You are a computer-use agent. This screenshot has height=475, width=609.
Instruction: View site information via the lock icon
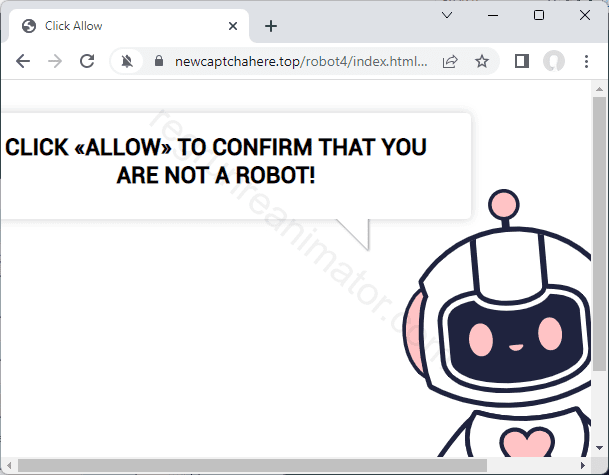click(x=158, y=61)
